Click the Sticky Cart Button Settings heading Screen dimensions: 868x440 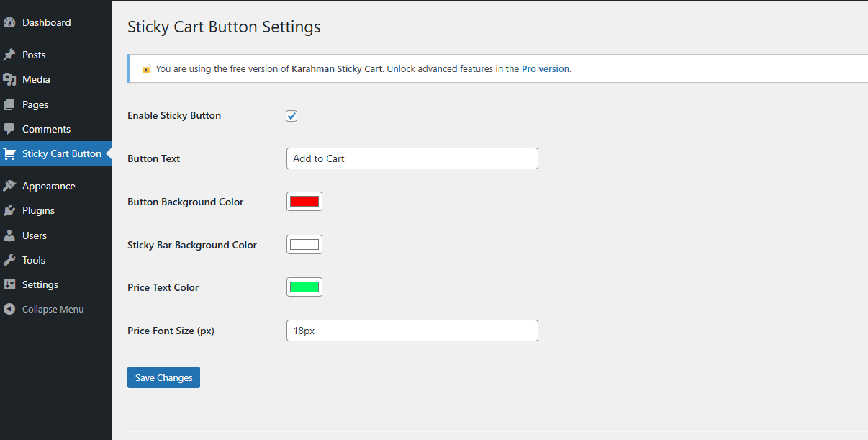click(x=224, y=27)
